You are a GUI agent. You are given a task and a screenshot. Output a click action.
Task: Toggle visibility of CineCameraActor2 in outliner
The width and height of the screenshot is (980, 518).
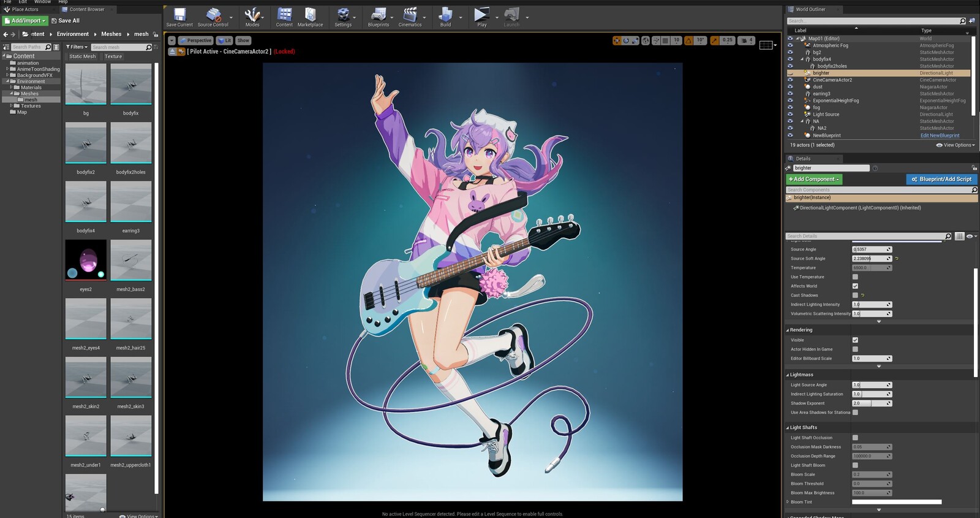pos(790,80)
